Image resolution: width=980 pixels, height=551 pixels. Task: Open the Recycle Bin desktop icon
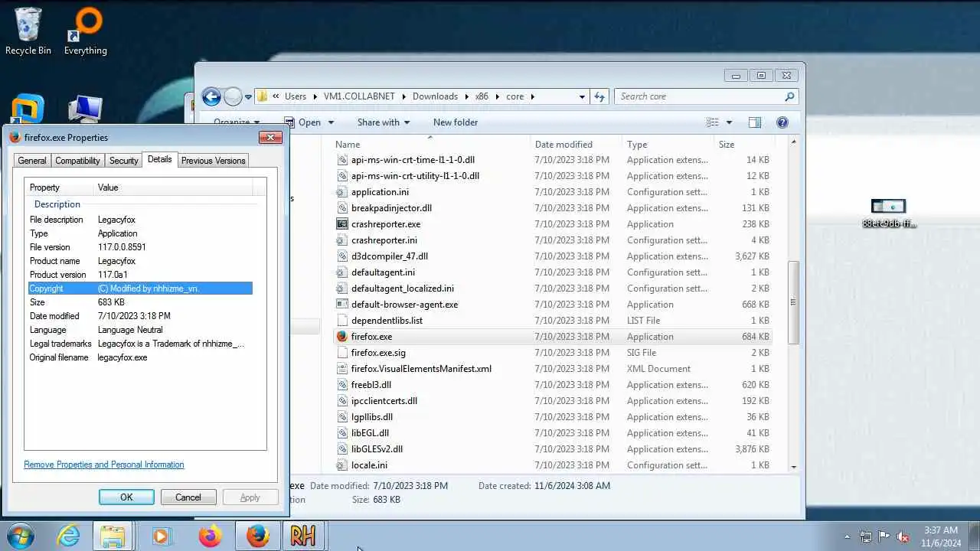(28, 31)
